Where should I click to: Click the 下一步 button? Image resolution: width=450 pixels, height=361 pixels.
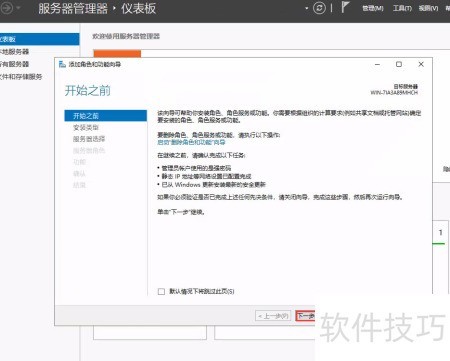(x=305, y=316)
